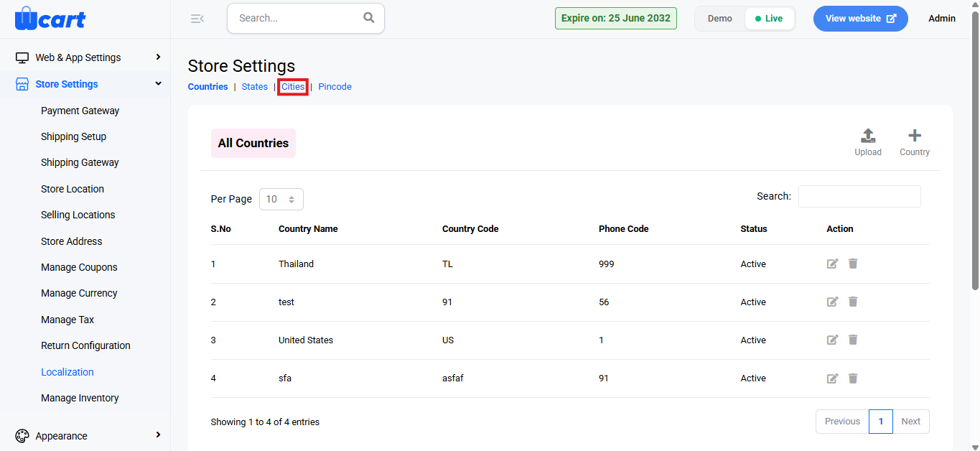Go to Selling Locations
This screenshot has width=980, height=451.
[78, 215]
